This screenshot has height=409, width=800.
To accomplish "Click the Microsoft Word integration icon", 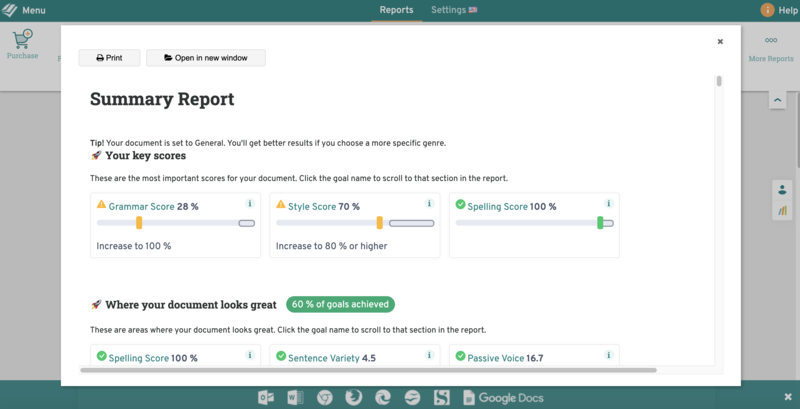I will click(x=295, y=397).
